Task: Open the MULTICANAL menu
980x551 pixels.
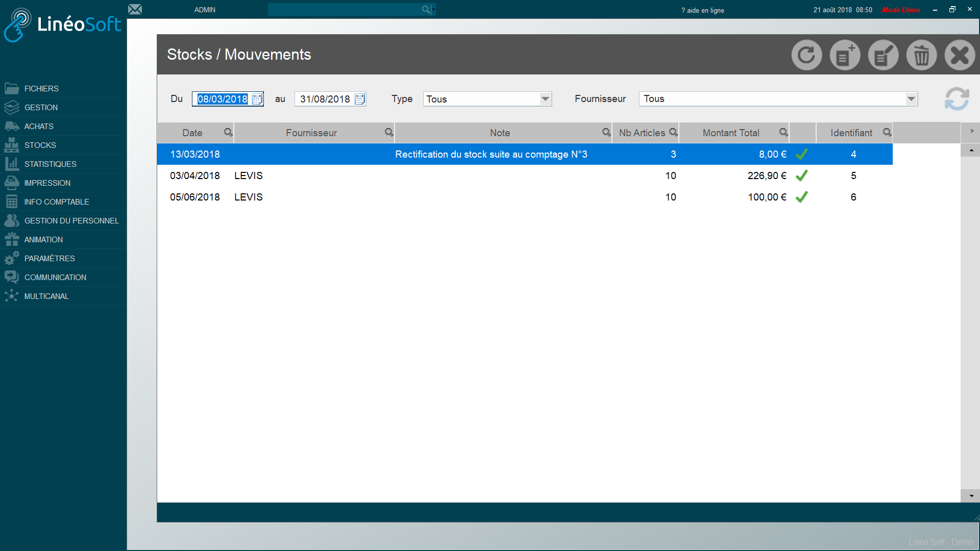Action: tap(63, 296)
